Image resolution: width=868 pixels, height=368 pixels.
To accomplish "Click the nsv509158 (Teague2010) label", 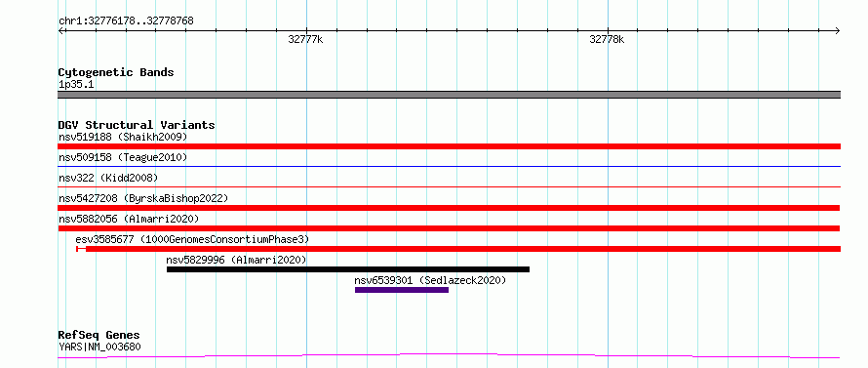I will pos(123,157).
